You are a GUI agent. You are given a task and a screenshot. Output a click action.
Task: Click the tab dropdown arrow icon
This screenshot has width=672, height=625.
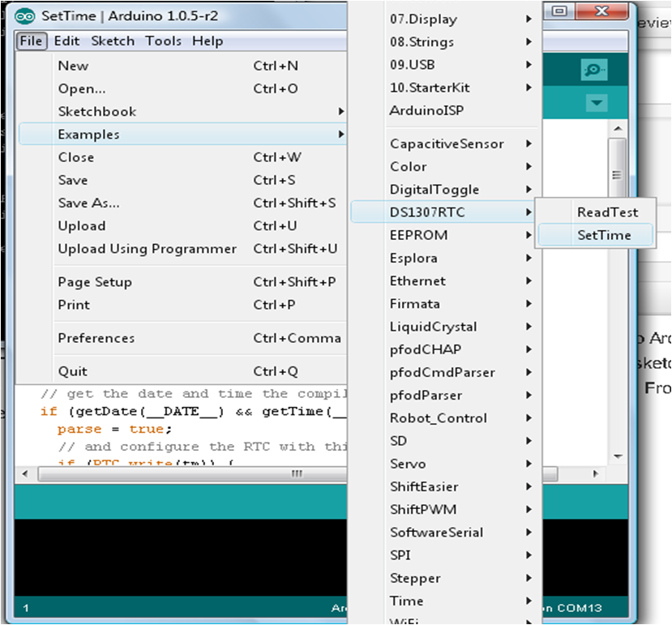pyautogui.click(x=596, y=103)
